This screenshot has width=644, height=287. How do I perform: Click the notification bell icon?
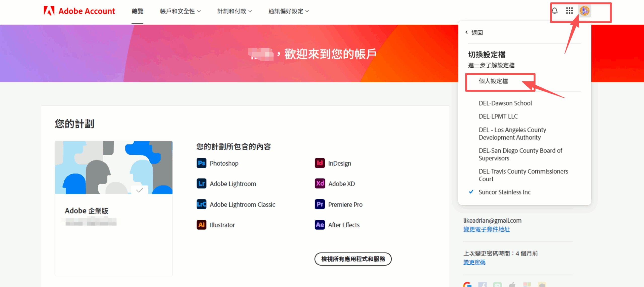click(554, 11)
